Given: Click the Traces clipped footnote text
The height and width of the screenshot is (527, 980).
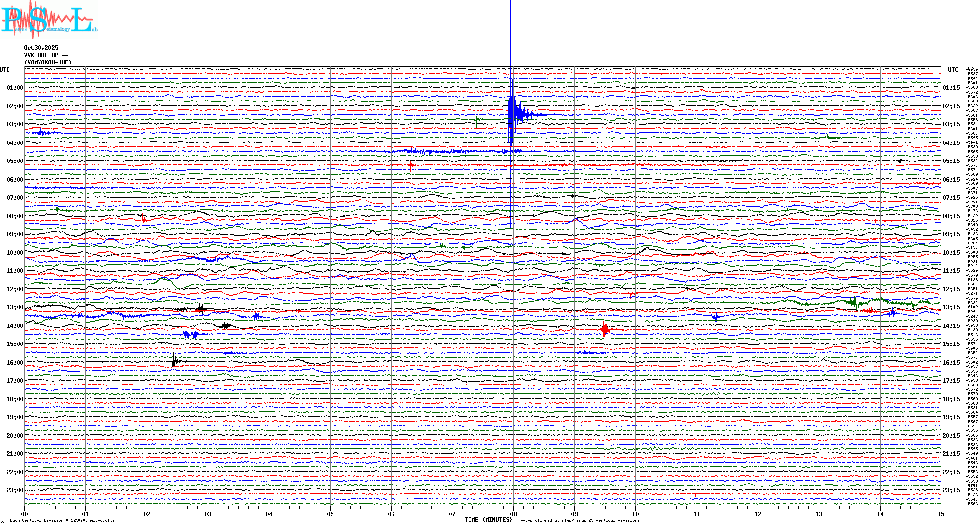Looking at the screenshot, I should tap(578, 520).
